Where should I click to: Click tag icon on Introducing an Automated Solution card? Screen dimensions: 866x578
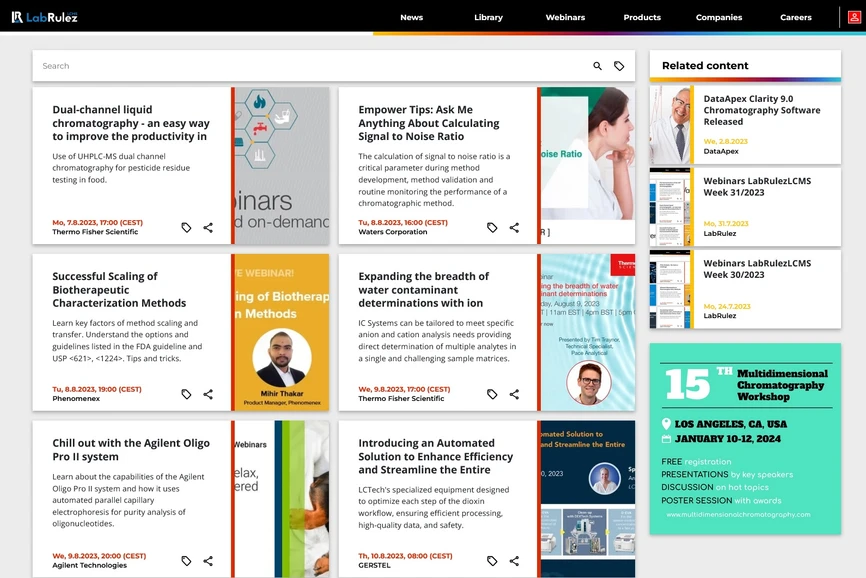(x=492, y=561)
